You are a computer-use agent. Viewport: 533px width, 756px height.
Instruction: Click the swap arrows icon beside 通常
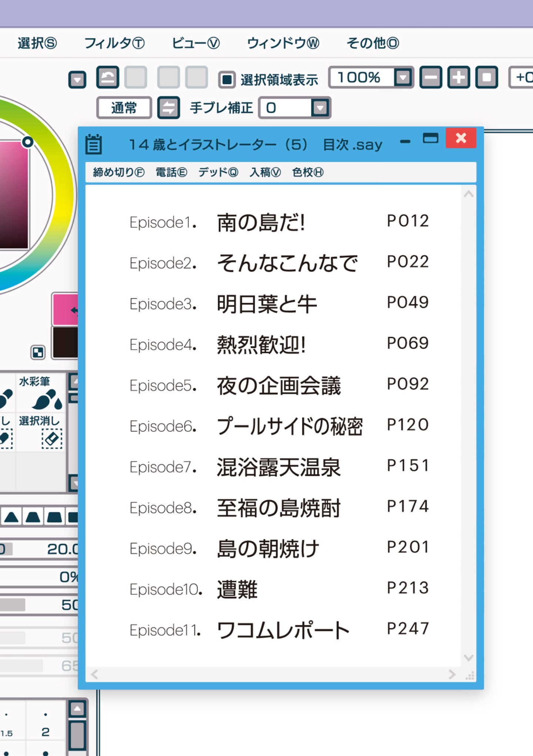[169, 108]
